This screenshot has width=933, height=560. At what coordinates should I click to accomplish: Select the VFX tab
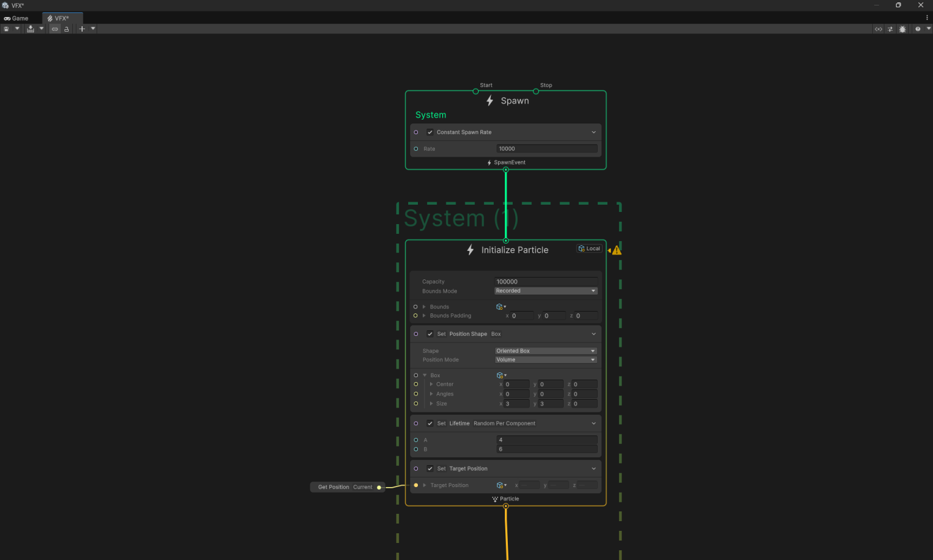pos(61,18)
